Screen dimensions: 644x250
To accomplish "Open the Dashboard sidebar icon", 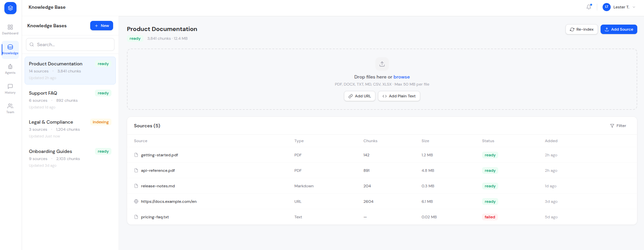I will (10, 29).
